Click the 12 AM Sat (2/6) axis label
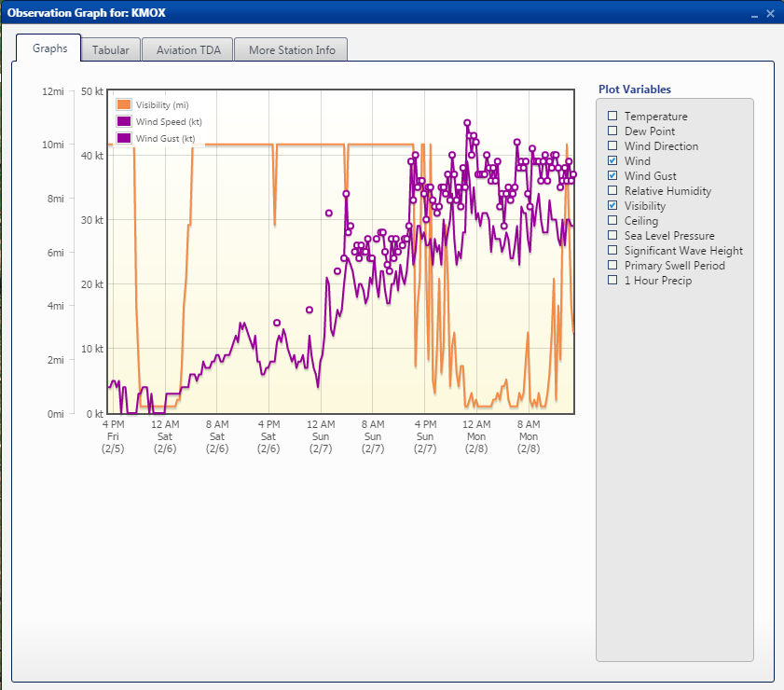Image resolution: width=784 pixels, height=690 pixels. coord(165,436)
